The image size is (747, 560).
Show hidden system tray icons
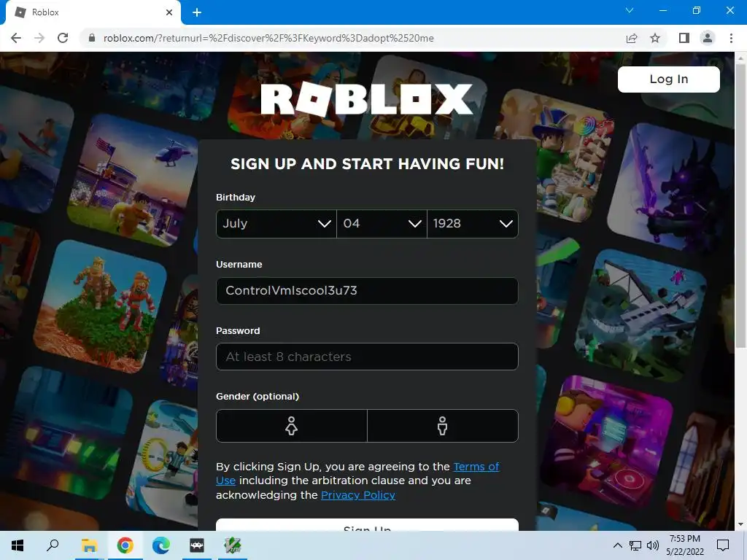pyautogui.click(x=617, y=545)
